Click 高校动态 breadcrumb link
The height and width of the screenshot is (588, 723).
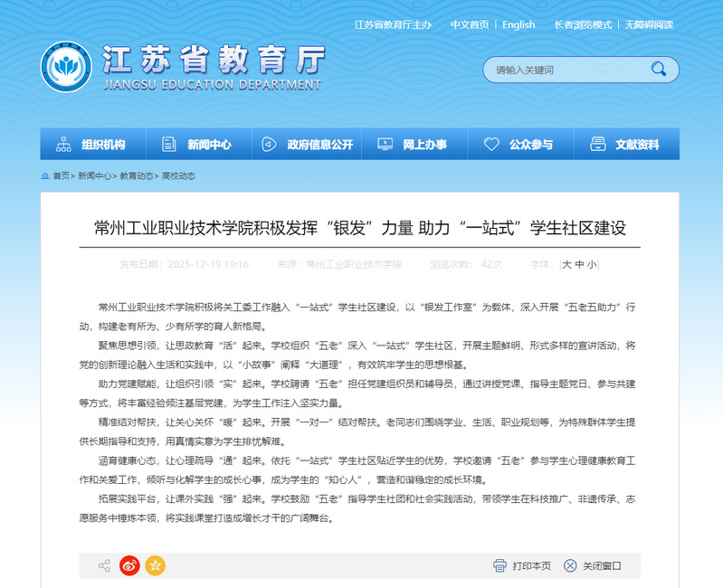178,175
